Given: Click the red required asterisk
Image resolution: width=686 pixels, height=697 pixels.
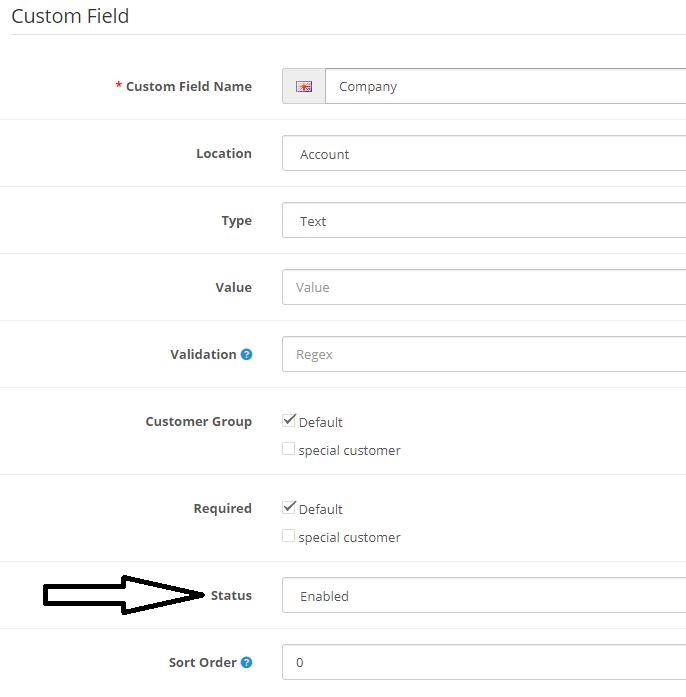Looking at the screenshot, I should [119, 85].
